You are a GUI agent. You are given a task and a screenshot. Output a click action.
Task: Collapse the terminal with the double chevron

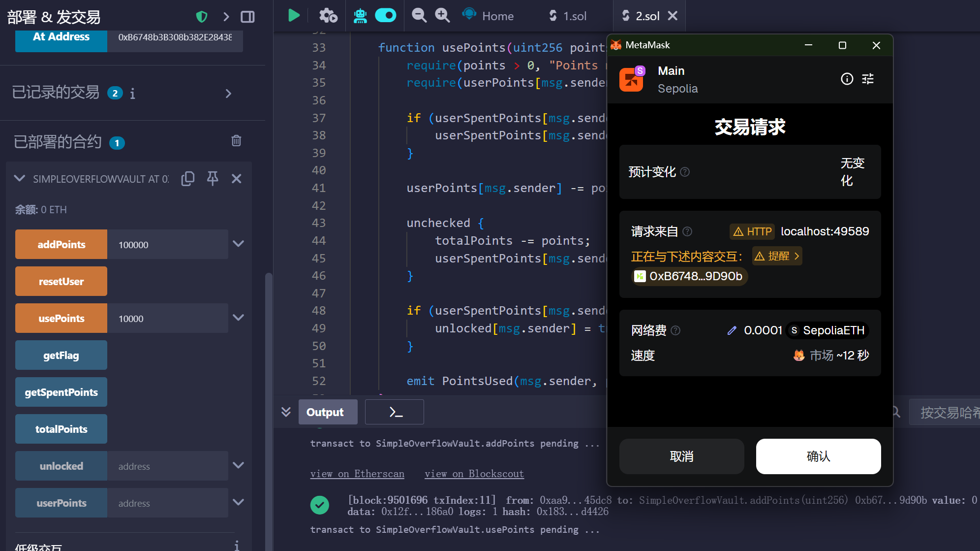tap(286, 412)
